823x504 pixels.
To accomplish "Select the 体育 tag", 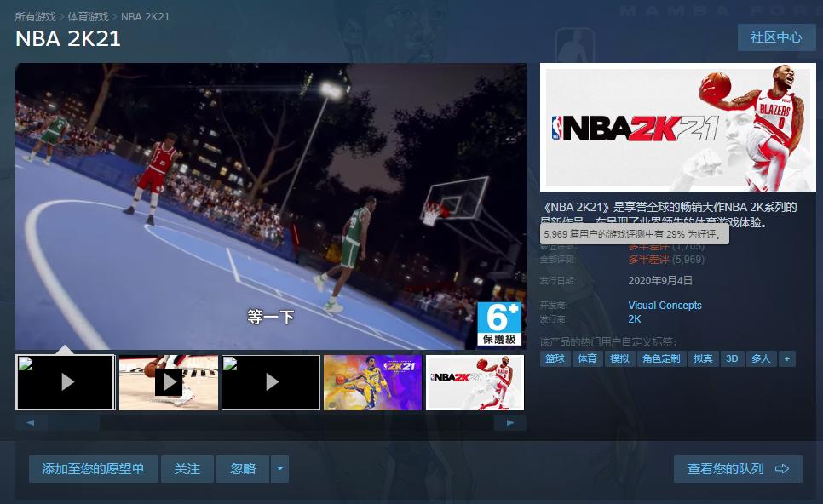I will (x=587, y=358).
